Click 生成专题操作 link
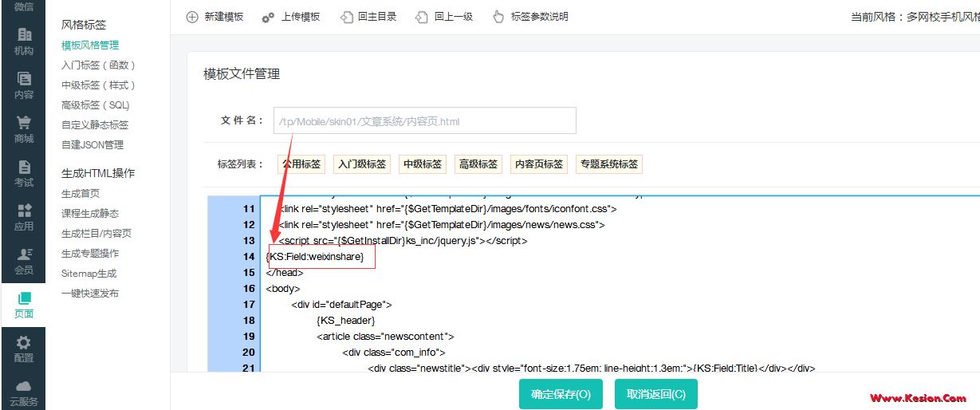 (x=90, y=254)
